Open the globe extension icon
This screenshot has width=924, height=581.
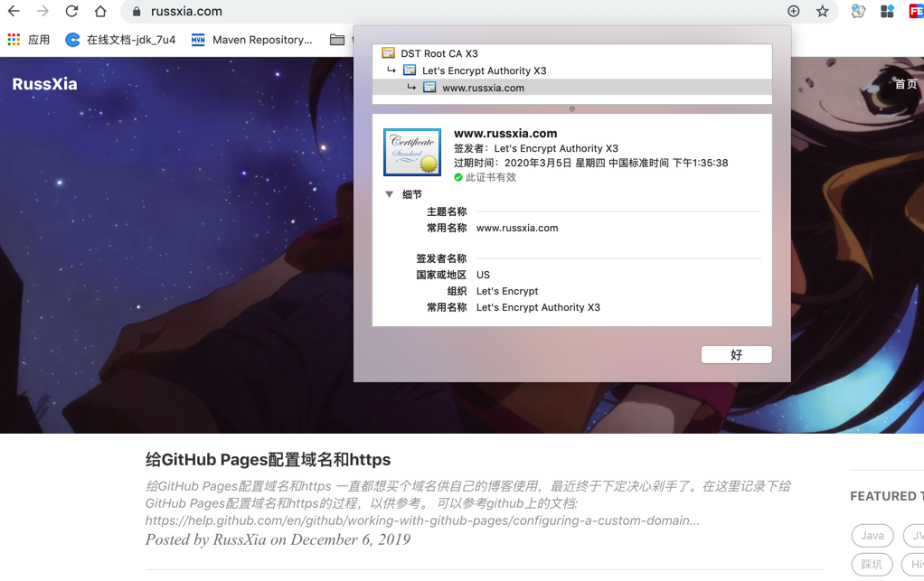point(858,11)
